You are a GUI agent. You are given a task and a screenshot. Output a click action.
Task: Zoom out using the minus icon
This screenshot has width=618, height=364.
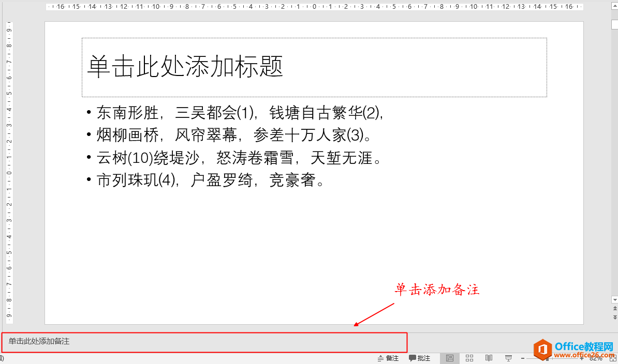[523, 358]
